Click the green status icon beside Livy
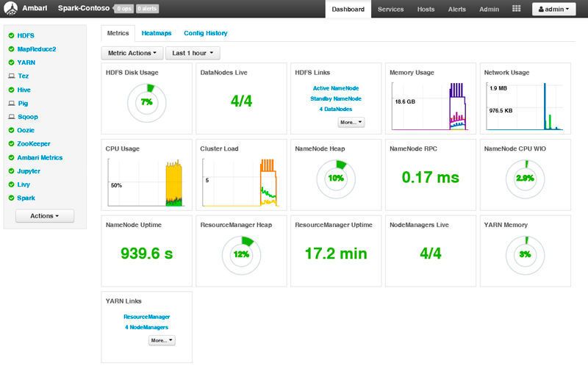This screenshot has width=588, height=366. coord(11,184)
